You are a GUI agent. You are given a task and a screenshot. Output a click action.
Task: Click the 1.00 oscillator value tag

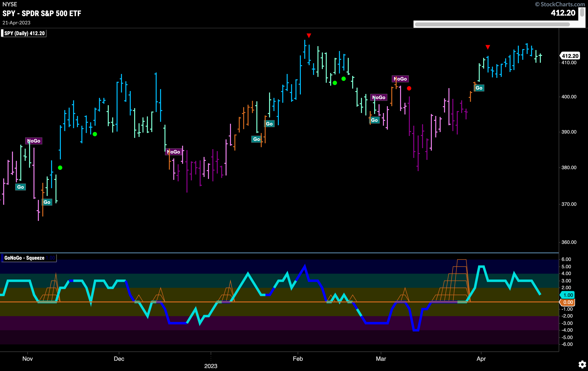(x=567, y=295)
